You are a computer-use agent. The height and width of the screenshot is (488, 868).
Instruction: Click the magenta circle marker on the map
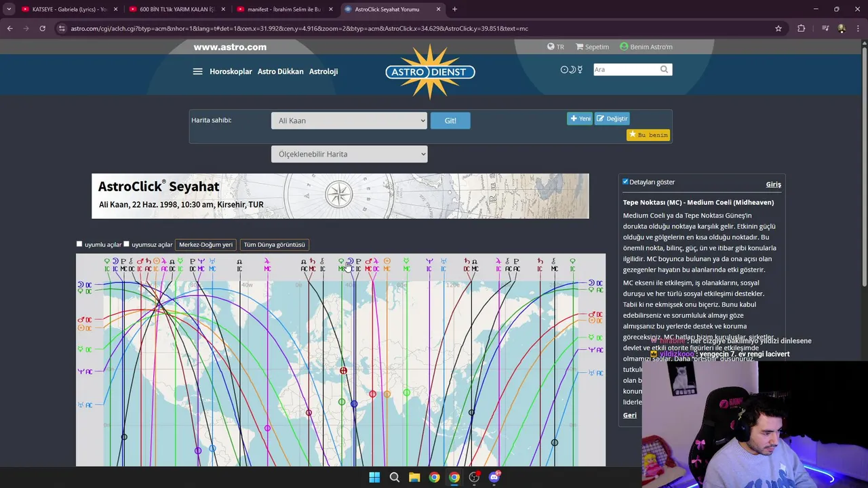click(x=267, y=428)
